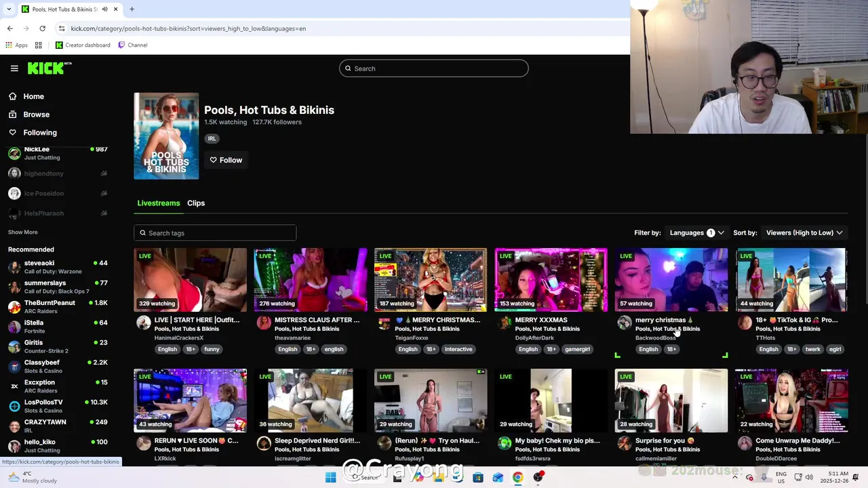
Task: Open steveaoki recommended channel
Action: point(58,267)
